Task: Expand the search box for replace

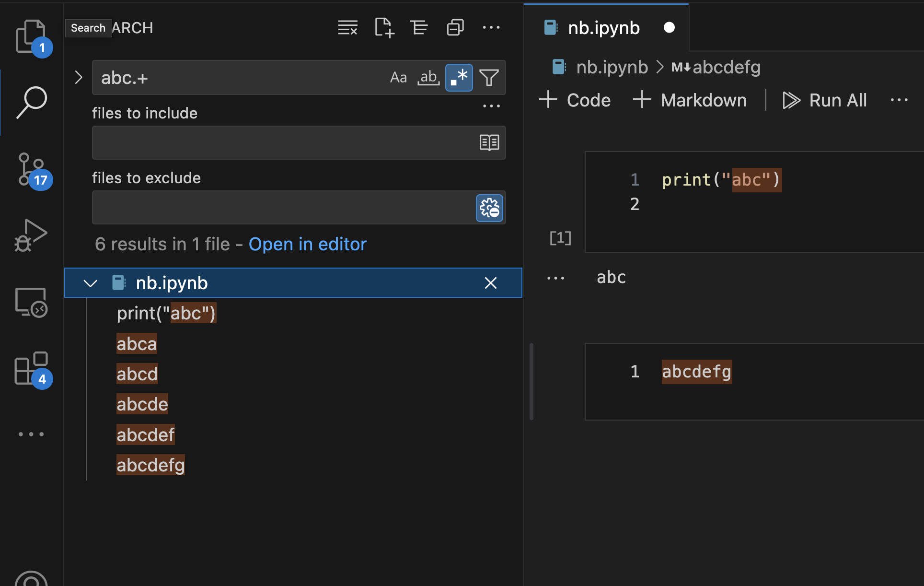Action: [x=78, y=77]
